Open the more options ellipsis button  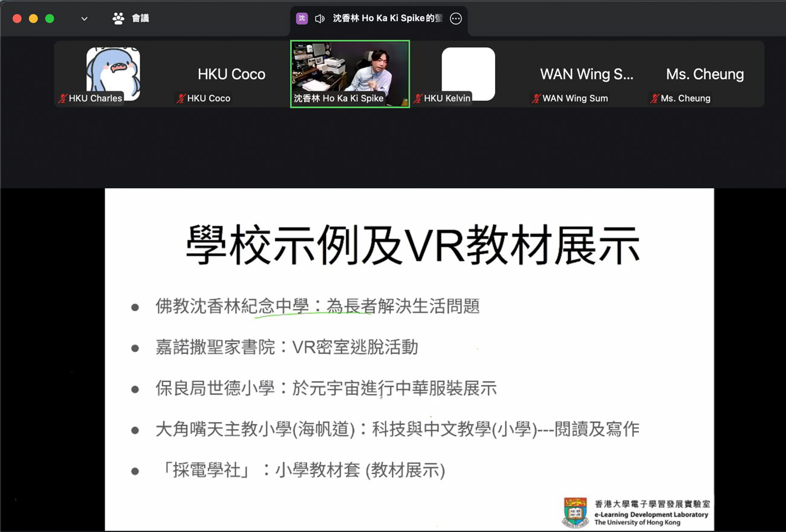(456, 19)
